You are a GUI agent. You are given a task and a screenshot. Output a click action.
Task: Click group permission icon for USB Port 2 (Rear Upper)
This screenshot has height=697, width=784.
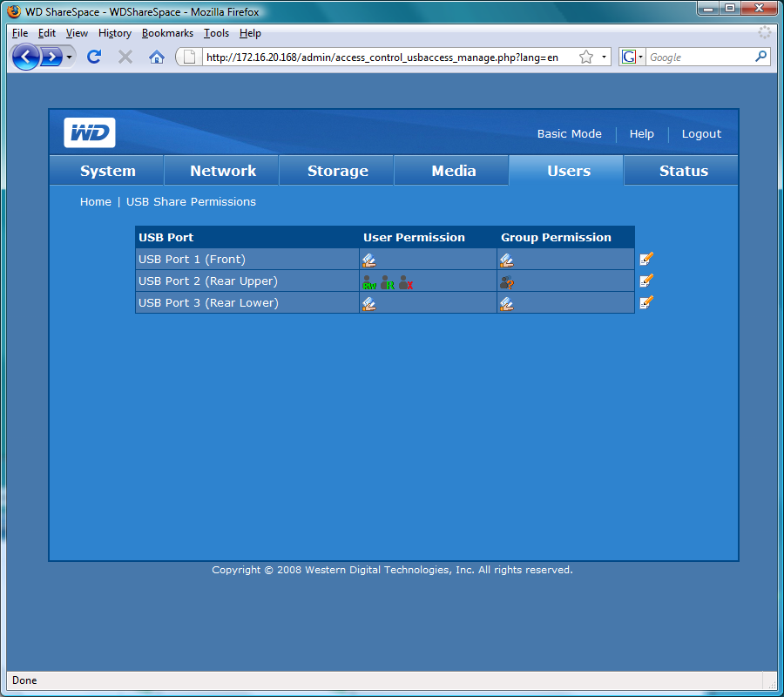click(x=506, y=282)
